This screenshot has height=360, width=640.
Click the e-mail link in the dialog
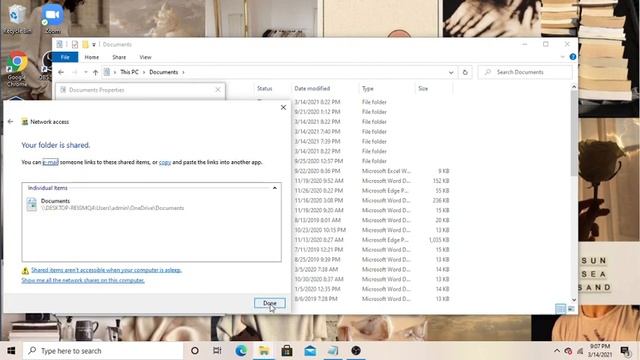(x=50, y=162)
